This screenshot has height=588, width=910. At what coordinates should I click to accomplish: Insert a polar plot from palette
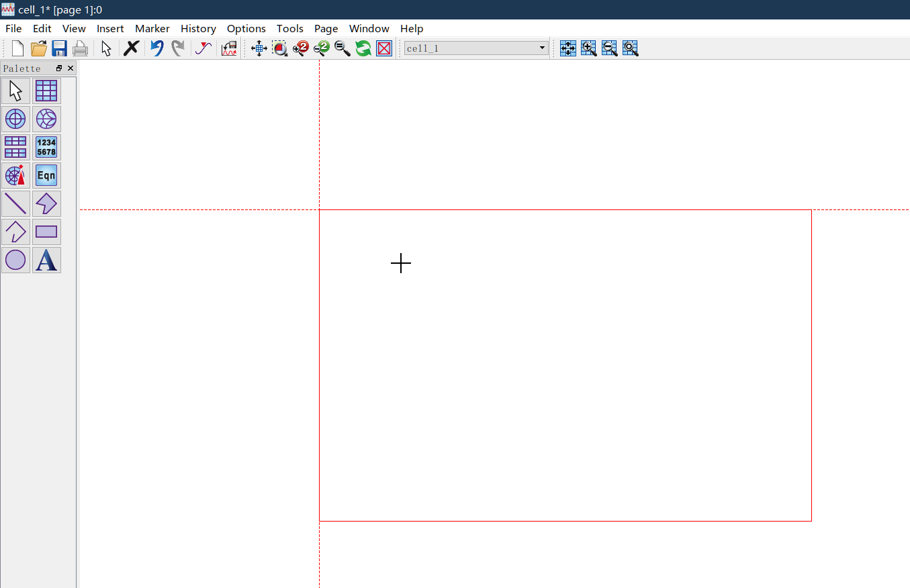(15, 119)
